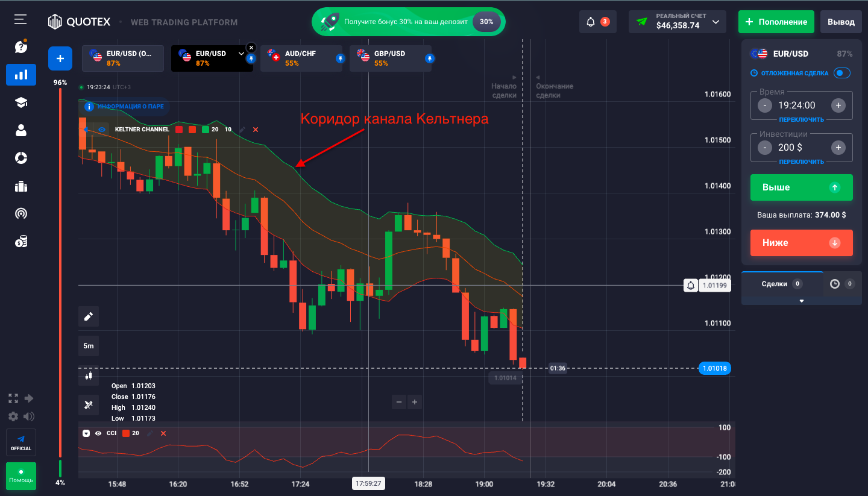Add a new asset tab with plus button

click(60, 58)
